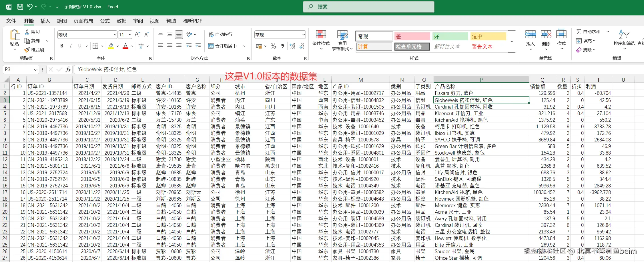
Task: Click the yellow fill color button
Action: [111, 46]
